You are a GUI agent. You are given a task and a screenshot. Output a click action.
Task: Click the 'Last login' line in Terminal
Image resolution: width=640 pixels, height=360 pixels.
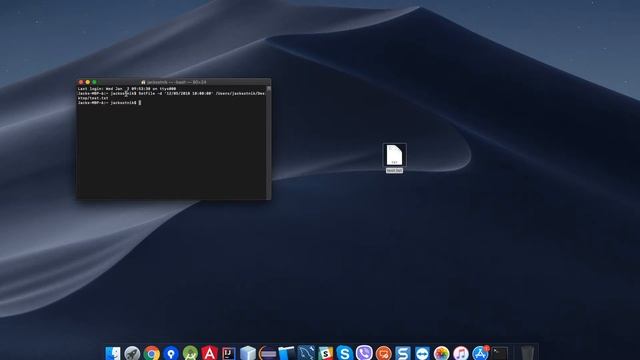click(x=127, y=89)
